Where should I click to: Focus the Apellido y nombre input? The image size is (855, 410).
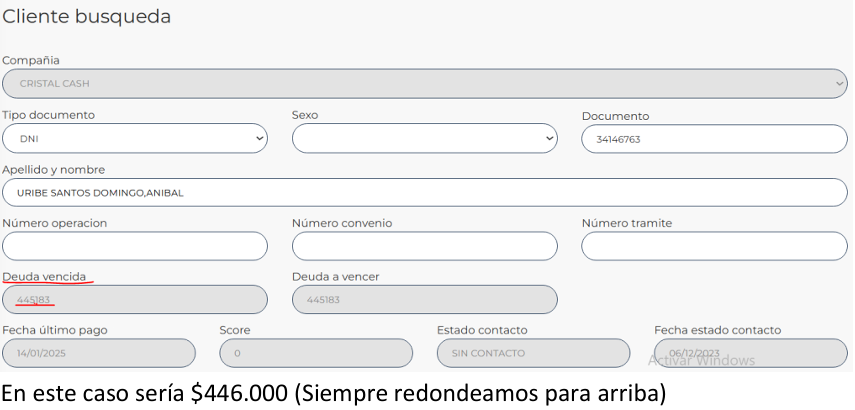[x=424, y=192]
